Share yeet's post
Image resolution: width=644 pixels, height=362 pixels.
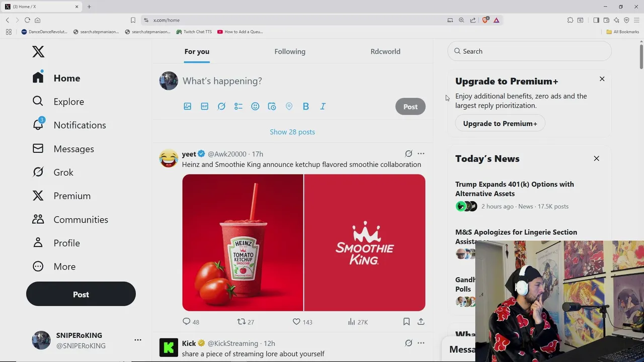pos(421,322)
